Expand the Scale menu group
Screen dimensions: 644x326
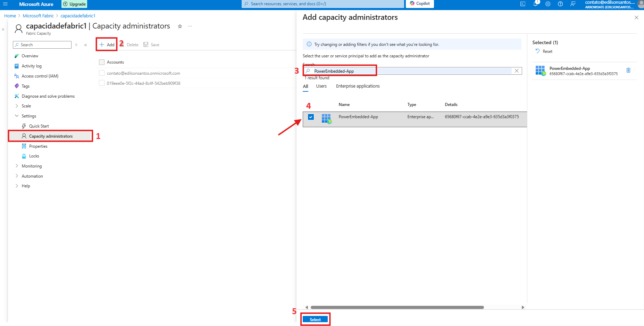(x=17, y=106)
